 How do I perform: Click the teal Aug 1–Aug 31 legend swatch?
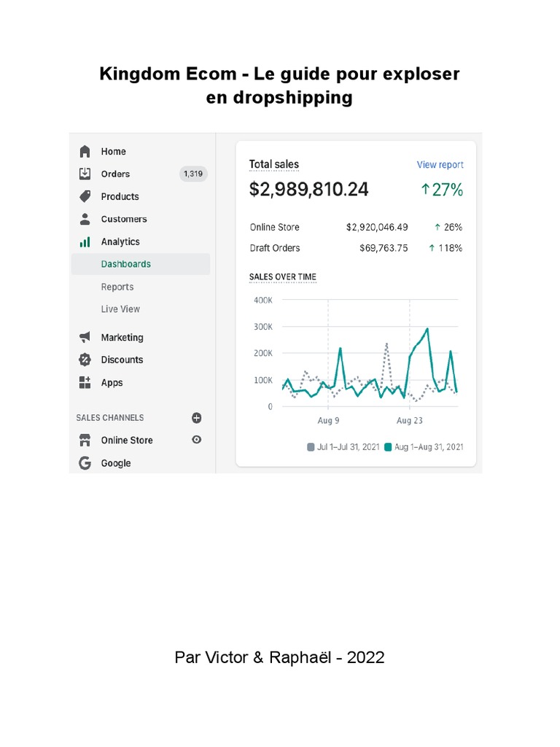pos(389,447)
